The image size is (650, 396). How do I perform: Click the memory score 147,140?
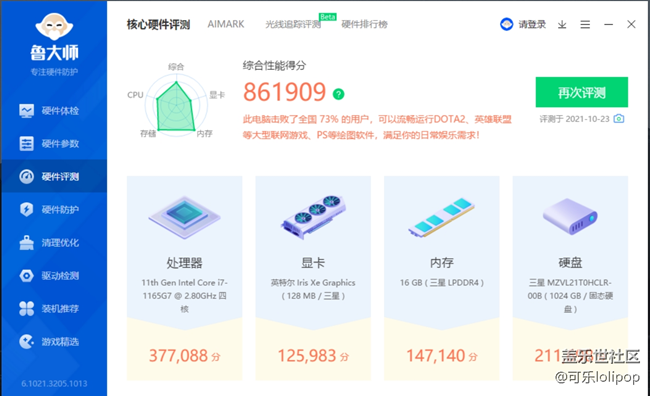tap(435, 356)
